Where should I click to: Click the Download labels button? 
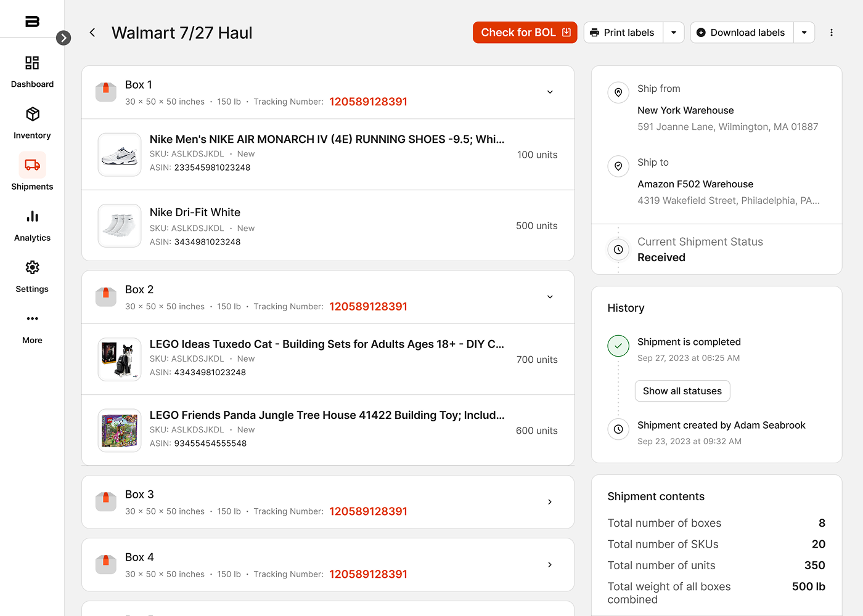(x=742, y=33)
